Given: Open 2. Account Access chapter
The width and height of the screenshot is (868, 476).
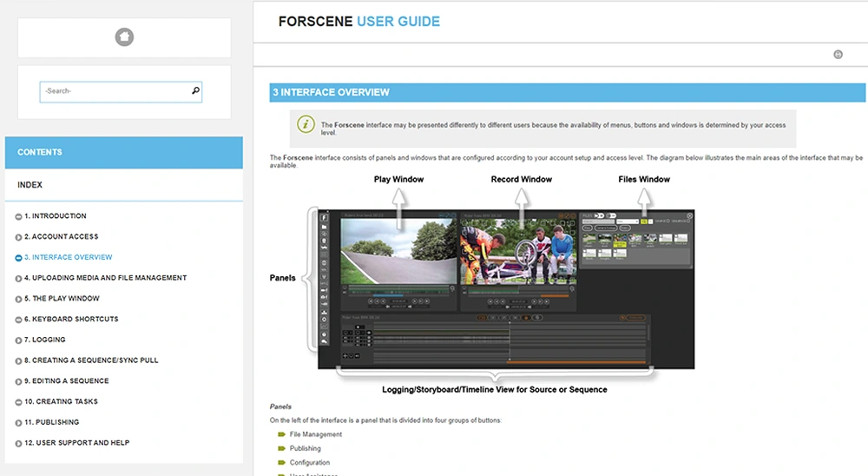Looking at the screenshot, I should pos(61,237).
